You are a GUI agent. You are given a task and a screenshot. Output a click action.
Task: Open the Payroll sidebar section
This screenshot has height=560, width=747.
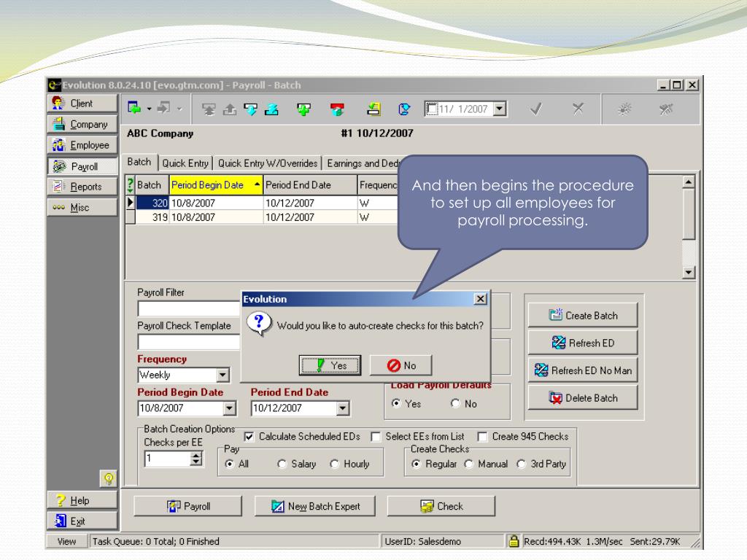tap(82, 166)
